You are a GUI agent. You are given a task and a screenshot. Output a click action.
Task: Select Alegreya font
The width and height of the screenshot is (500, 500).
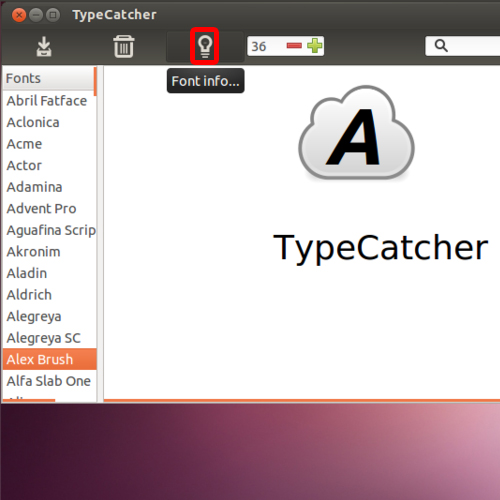49,316
